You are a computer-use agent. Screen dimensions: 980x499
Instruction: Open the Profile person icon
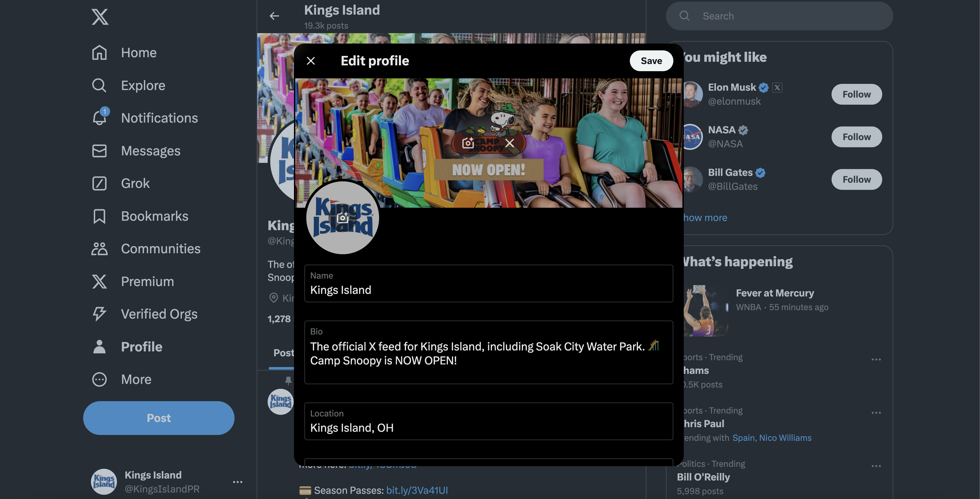coord(99,347)
